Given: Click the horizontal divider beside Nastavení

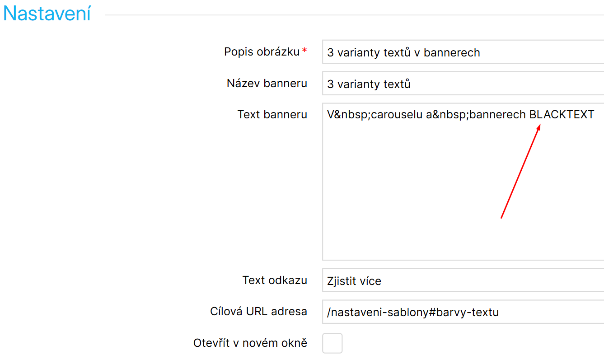Looking at the screenshot, I should [352, 15].
